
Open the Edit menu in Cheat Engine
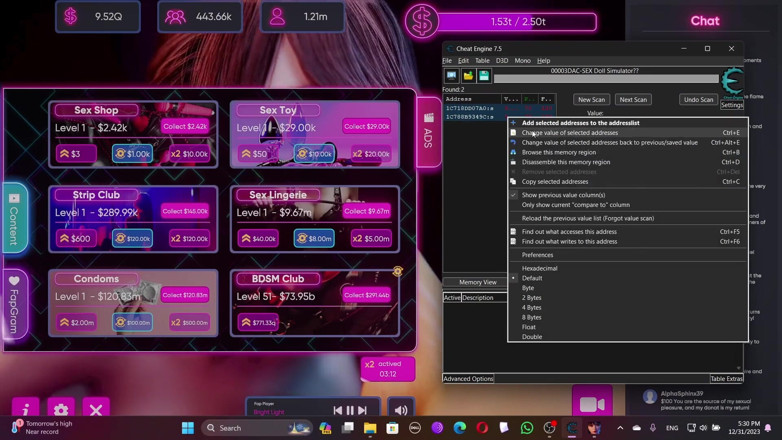pos(463,61)
